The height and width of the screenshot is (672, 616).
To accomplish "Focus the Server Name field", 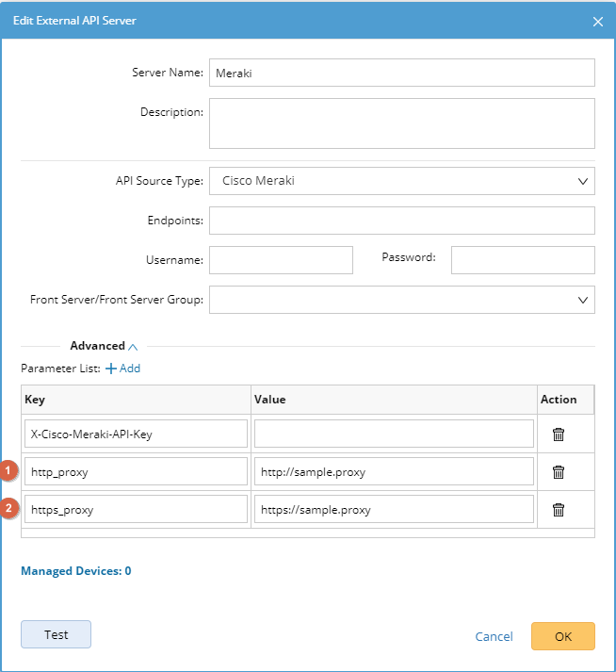I will coord(402,73).
